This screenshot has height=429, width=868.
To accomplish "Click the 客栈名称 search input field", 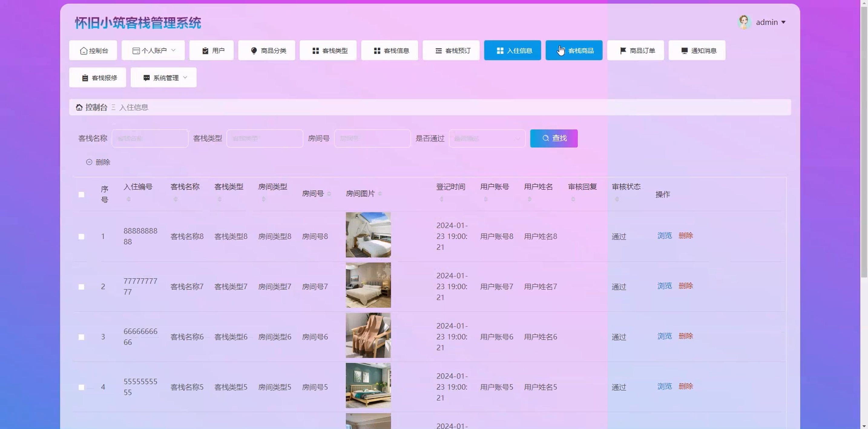I will (x=150, y=139).
